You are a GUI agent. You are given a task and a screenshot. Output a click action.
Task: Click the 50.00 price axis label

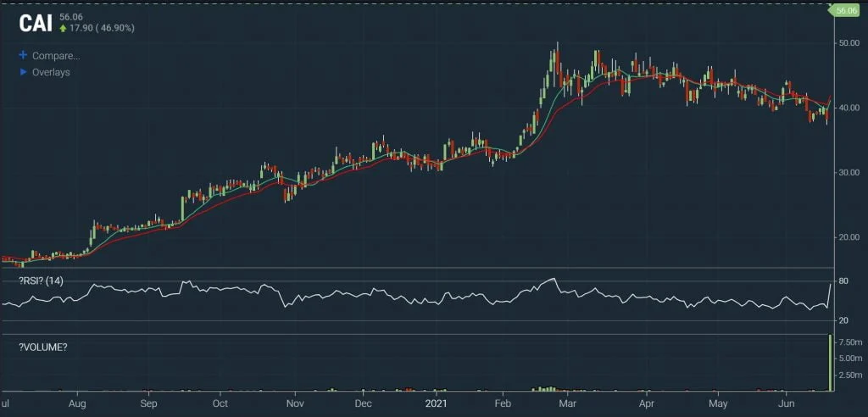pyautogui.click(x=848, y=43)
